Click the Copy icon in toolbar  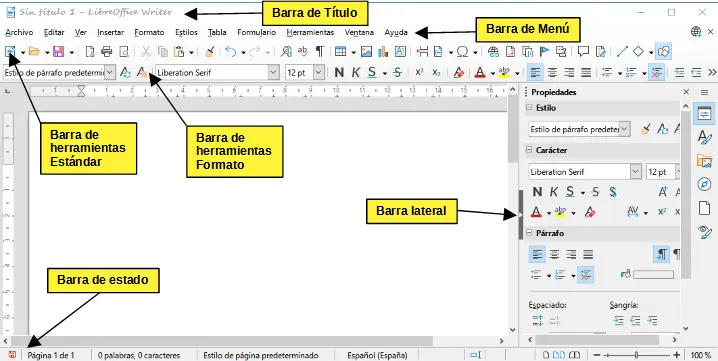pyautogui.click(x=163, y=51)
